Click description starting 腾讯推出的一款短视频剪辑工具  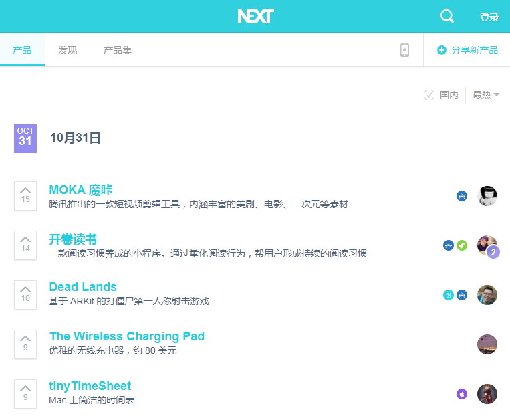pyautogui.click(x=199, y=204)
